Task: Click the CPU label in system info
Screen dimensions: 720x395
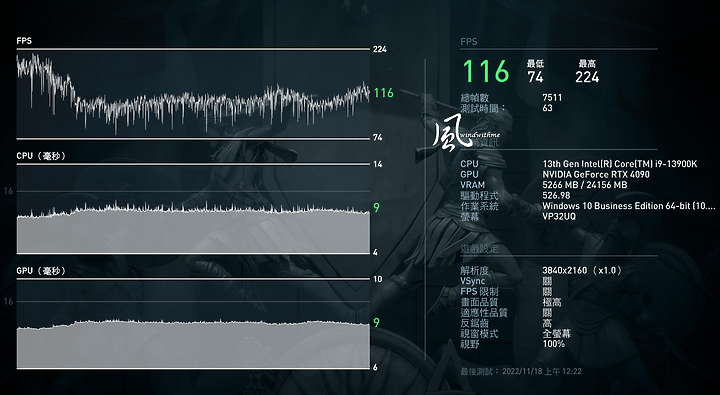Action: (469, 164)
